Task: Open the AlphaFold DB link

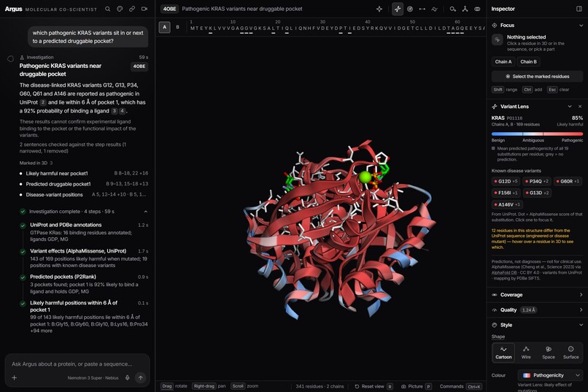Action: pos(504,273)
